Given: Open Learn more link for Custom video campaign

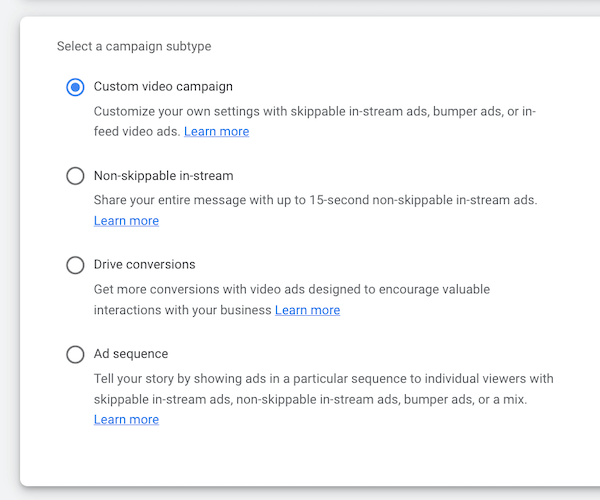Looking at the screenshot, I should click(216, 132).
